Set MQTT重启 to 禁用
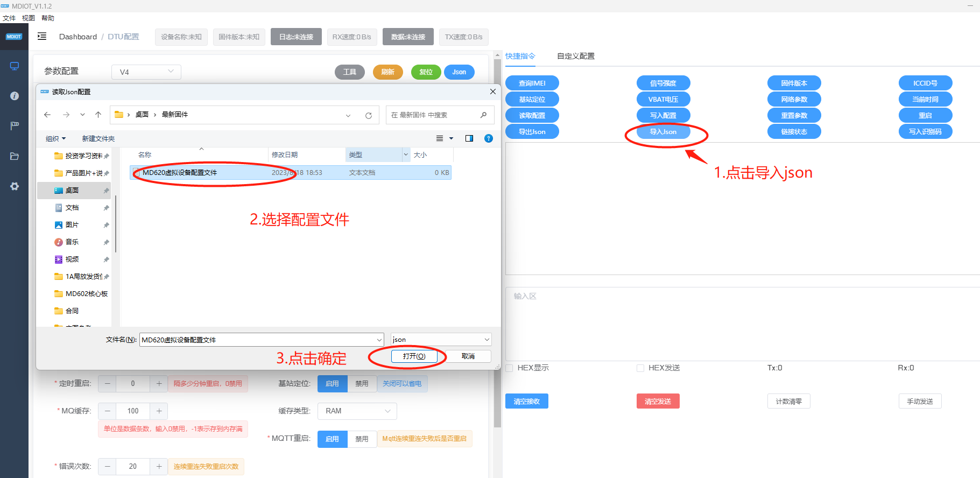This screenshot has width=980, height=478. pos(362,439)
